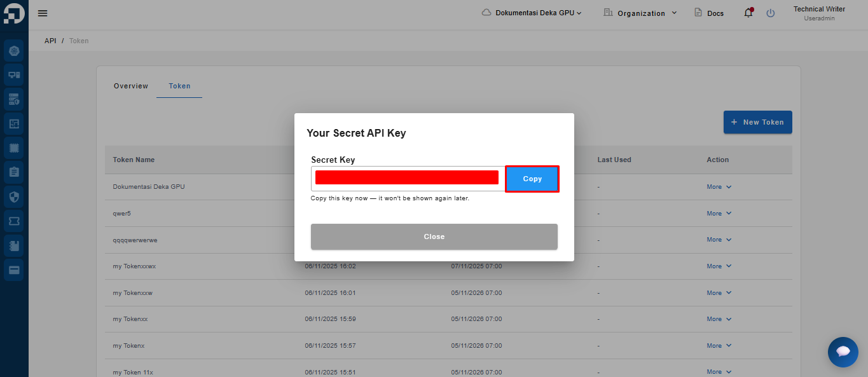Click the power logout icon
Image resolution: width=868 pixels, height=377 pixels.
click(771, 13)
